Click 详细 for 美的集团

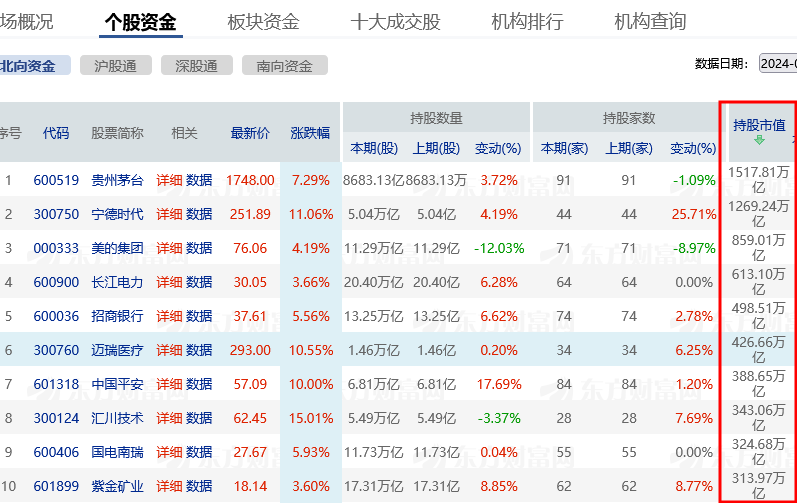coord(169,248)
